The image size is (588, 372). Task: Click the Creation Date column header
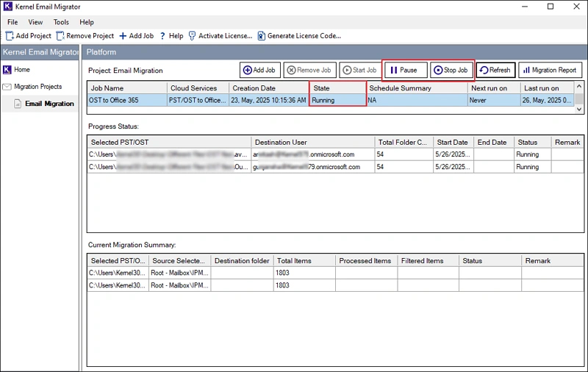pos(269,88)
